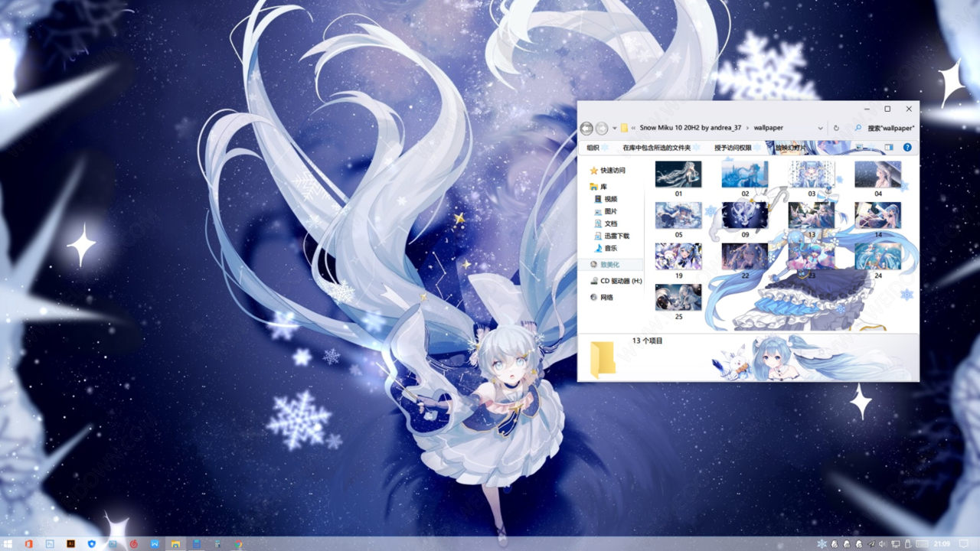Screen dimensions: 980x551
Task: Click the Explorer forward arrow button
Action: 602,129
